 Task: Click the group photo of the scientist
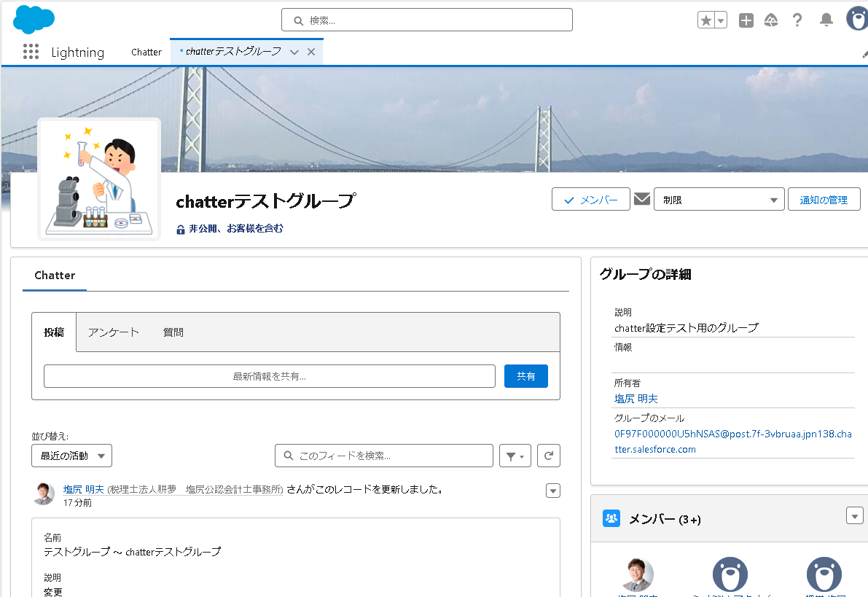(x=99, y=179)
